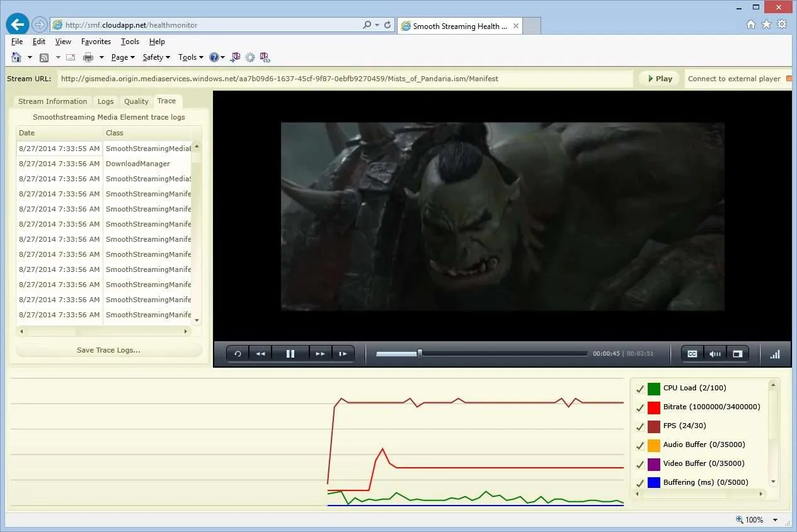797x532 pixels.
Task: Click the bitrate signal bars icon
Action: pyautogui.click(x=775, y=354)
